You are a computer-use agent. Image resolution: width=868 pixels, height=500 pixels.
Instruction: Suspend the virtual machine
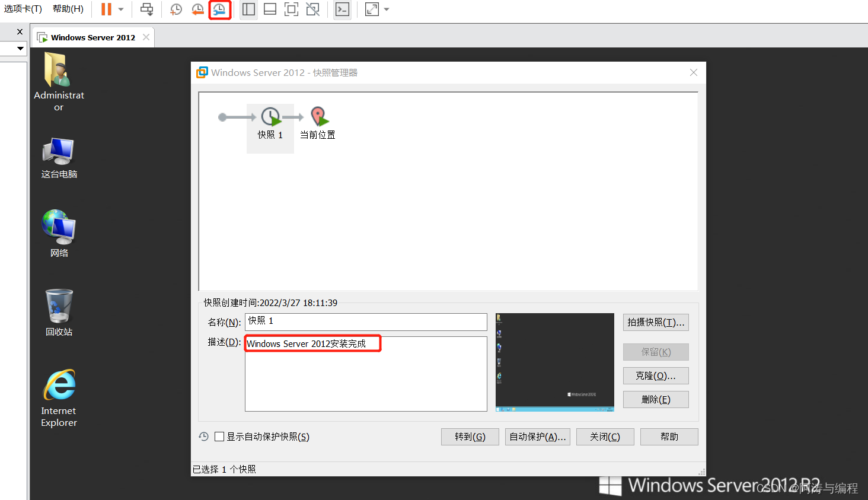pyautogui.click(x=106, y=9)
